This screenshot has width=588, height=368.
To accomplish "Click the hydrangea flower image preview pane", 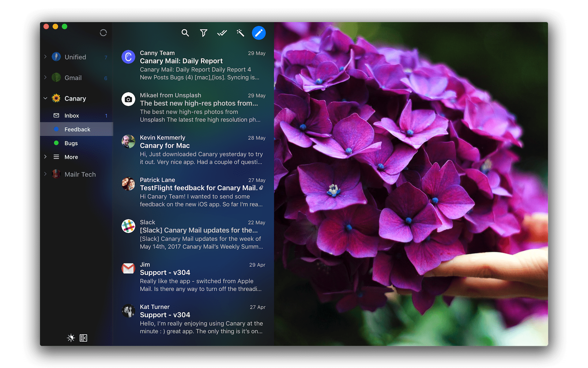I will pyautogui.click(x=411, y=184).
